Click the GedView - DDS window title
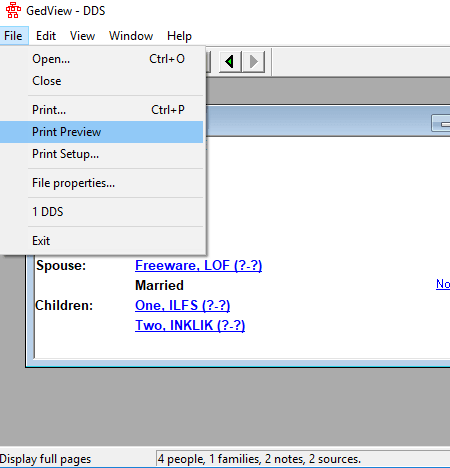The height and width of the screenshot is (468, 450). click(x=66, y=11)
